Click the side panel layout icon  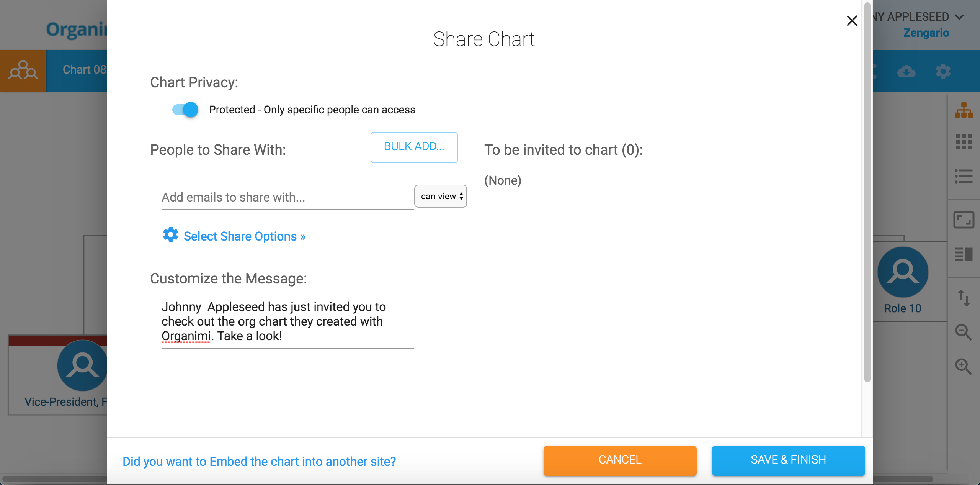click(x=963, y=254)
